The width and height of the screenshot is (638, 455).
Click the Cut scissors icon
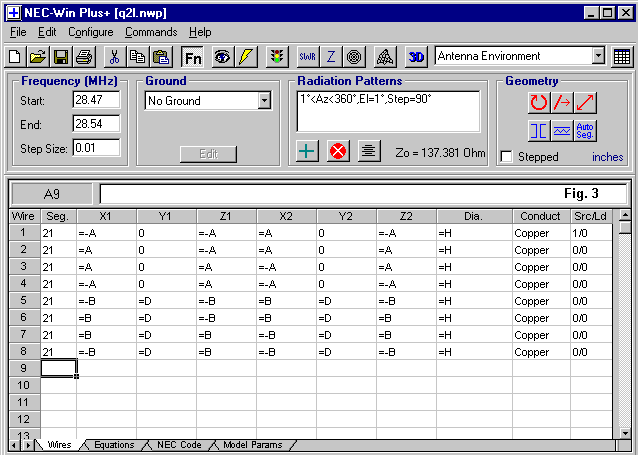coord(114,57)
